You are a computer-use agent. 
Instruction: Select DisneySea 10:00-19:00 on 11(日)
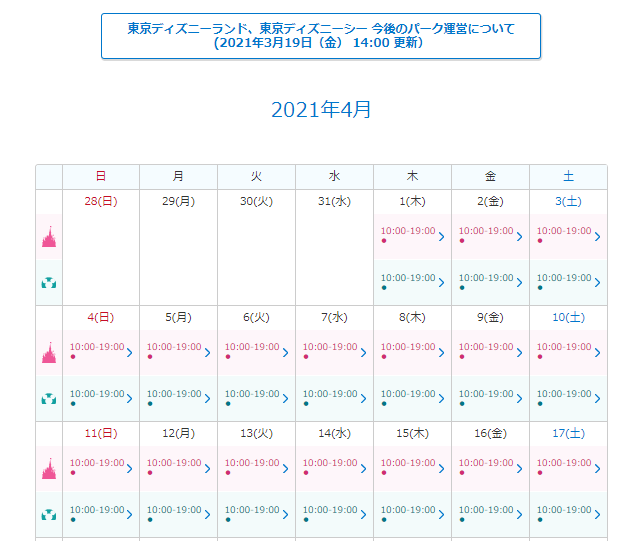97,510
